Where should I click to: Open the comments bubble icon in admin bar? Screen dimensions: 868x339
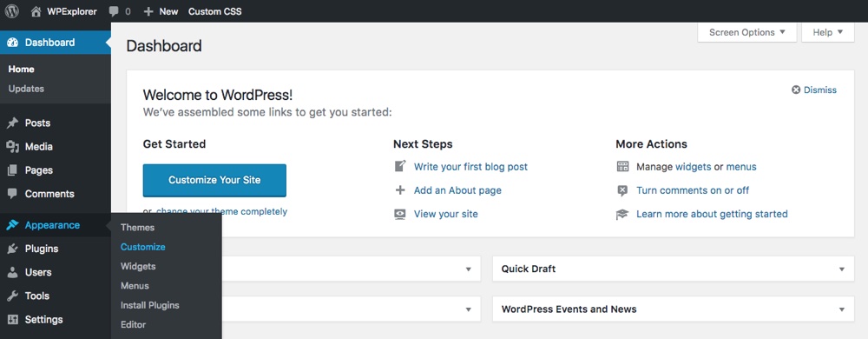point(114,11)
